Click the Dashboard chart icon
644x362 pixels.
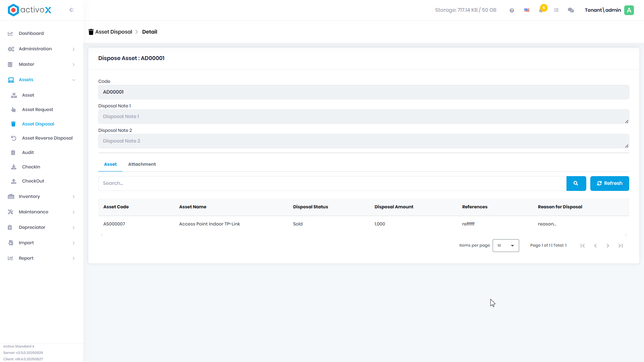(x=10, y=34)
